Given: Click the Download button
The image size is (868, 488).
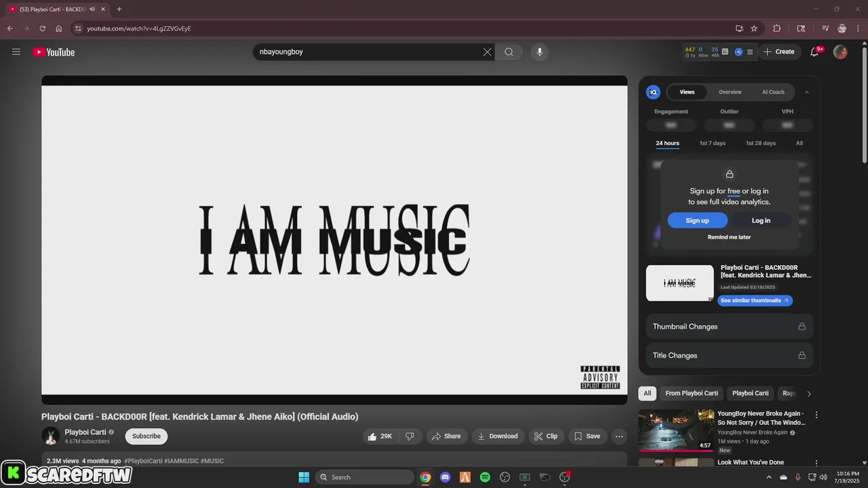Looking at the screenshot, I should (x=498, y=436).
